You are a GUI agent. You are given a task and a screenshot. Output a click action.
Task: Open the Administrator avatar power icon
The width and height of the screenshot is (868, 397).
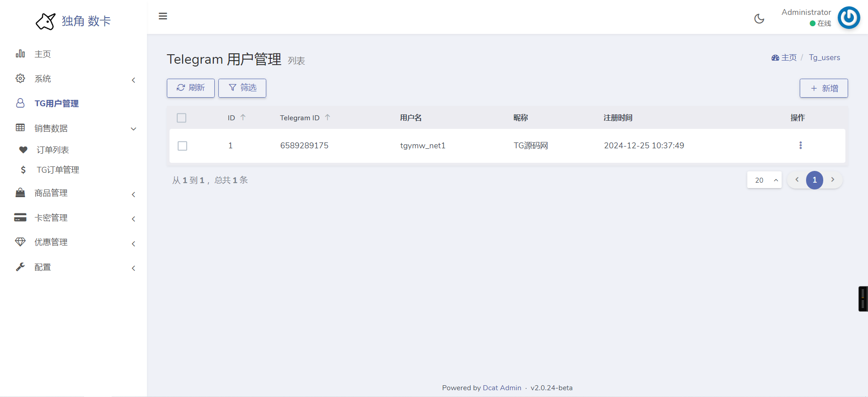pos(849,18)
